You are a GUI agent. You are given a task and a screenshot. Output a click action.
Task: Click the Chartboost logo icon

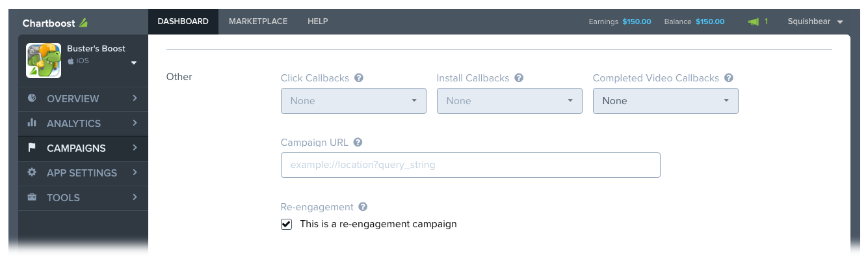[x=83, y=23]
